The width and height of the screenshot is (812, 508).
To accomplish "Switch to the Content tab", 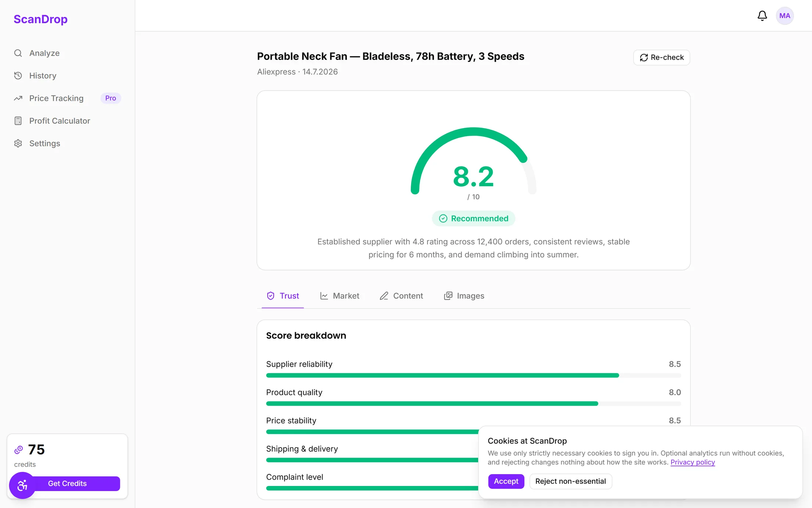I will pyautogui.click(x=401, y=296).
